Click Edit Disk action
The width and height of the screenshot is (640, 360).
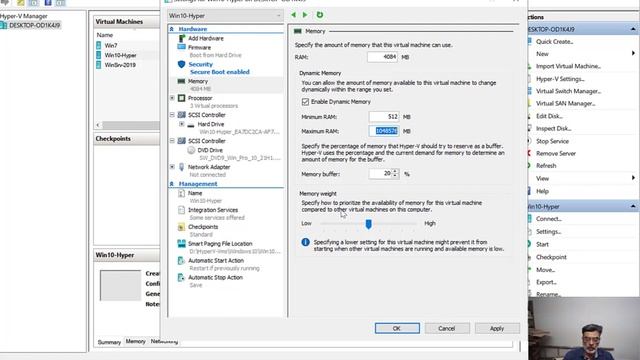[549, 116]
